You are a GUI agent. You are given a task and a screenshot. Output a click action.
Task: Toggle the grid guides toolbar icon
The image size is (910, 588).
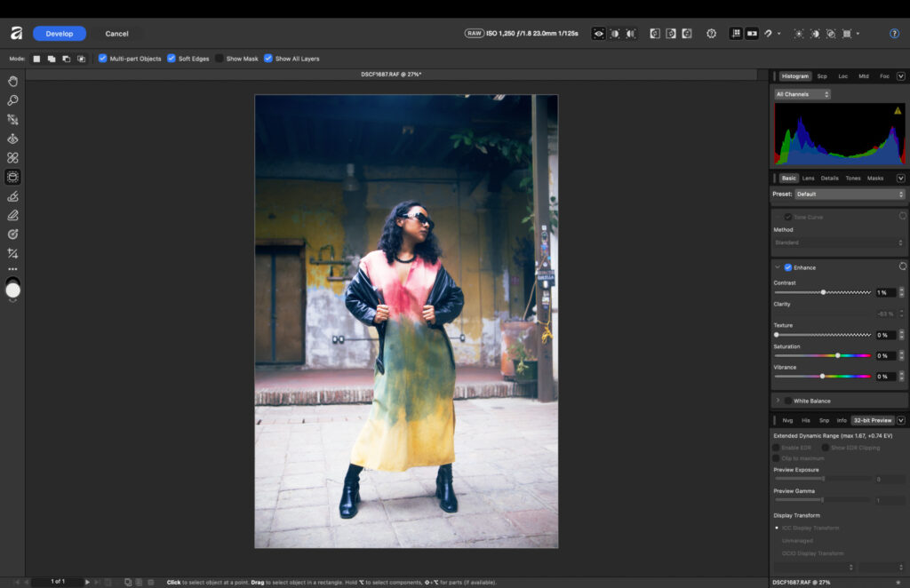click(736, 34)
